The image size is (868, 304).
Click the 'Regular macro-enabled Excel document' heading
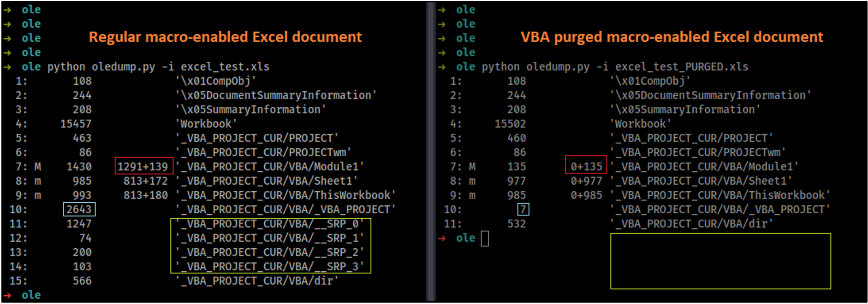click(225, 37)
